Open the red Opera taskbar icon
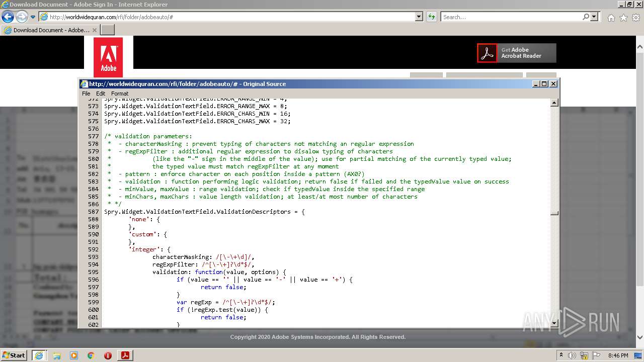Image resolution: width=644 pixels, height=362 pixels. [x=108, y=355]
